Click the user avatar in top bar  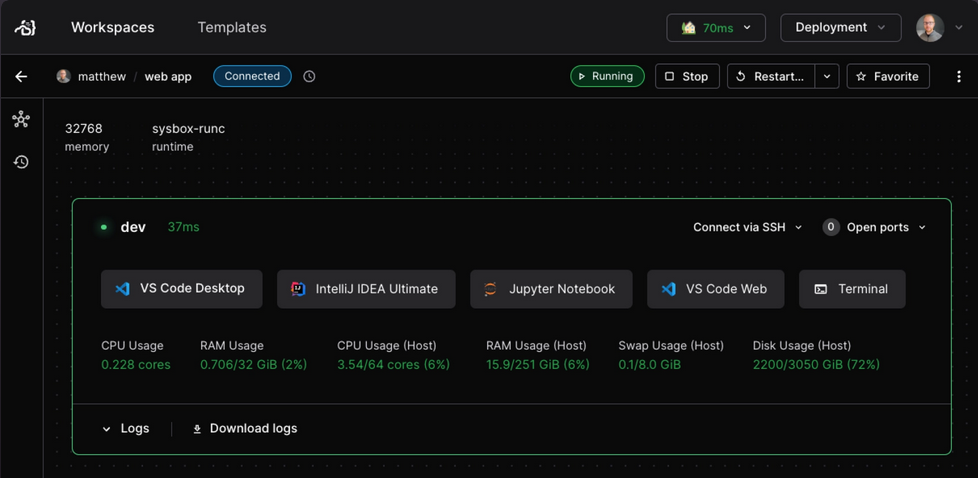(929, 27)
